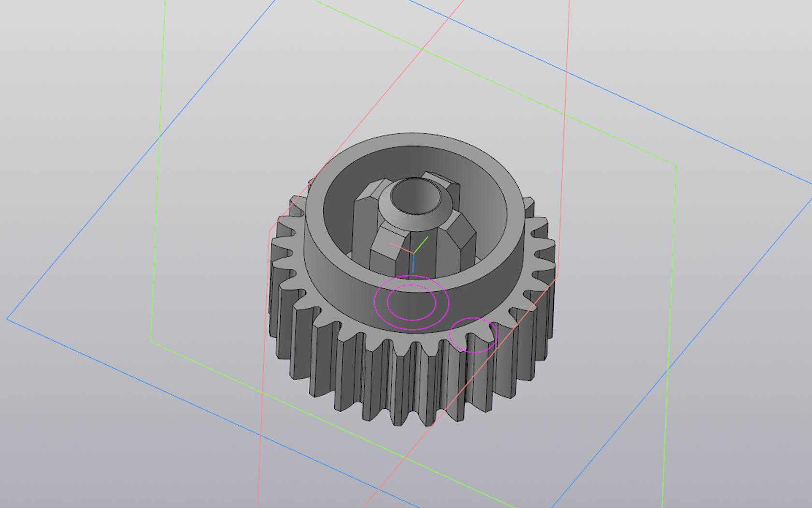The image size is (812, 508).
Task: Click the central bore hole of the hub
Action: (x=417, y=196)
